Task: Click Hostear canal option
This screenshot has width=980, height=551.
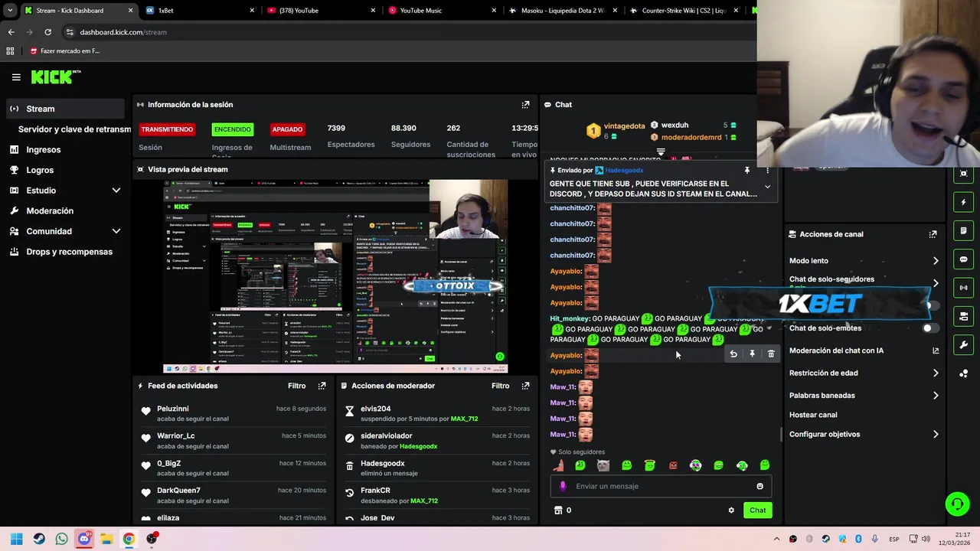Action: pyautogui.click(x=813, y=415)
